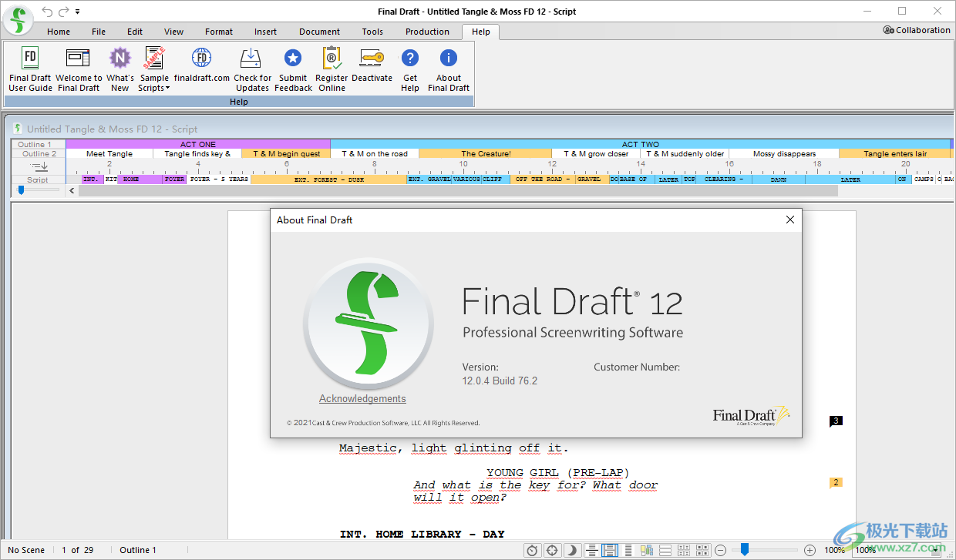Select the Meet Tangle beat
The image size is (956, 560).
[109, 153]
